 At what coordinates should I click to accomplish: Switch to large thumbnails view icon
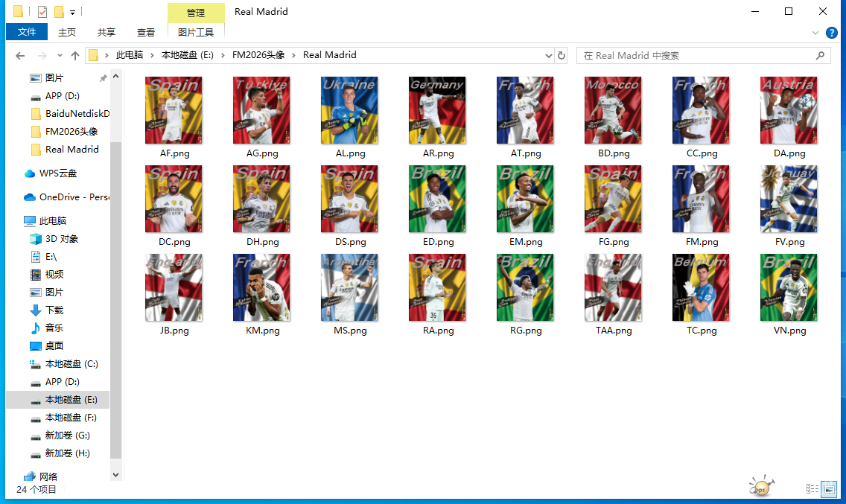[x=828, y=489]
